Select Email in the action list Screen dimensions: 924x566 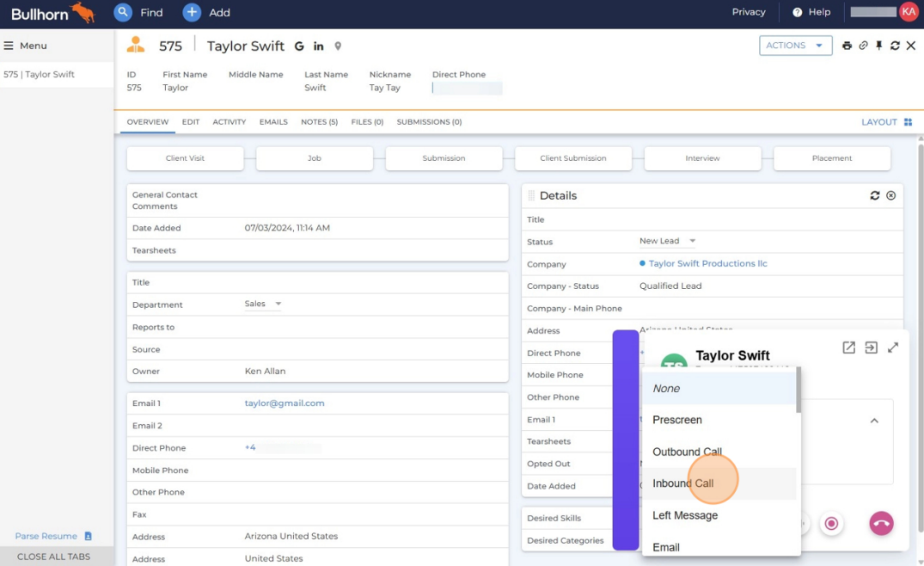719,546
